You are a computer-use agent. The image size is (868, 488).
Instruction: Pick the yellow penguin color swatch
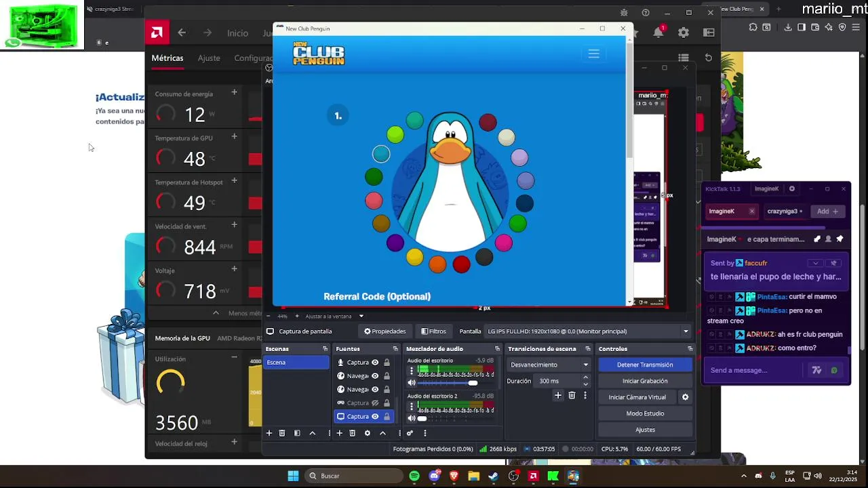(x=414, y=257)
